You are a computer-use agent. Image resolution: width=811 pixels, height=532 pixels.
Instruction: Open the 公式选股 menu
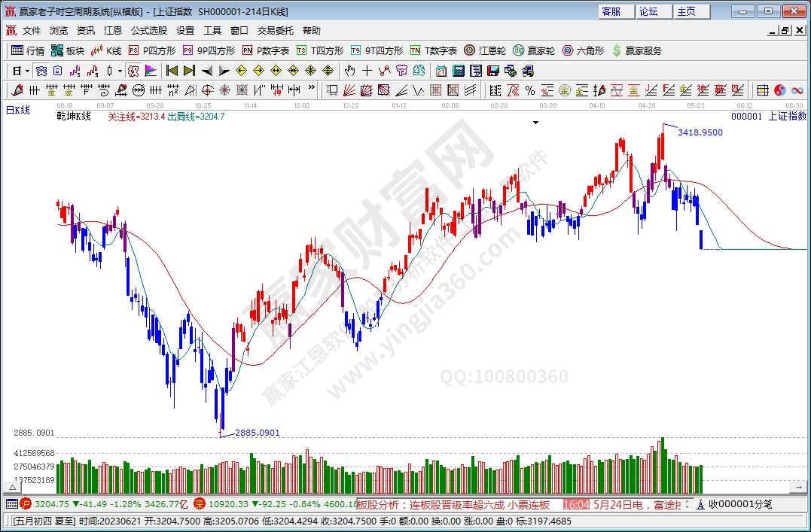coord(149,31)
